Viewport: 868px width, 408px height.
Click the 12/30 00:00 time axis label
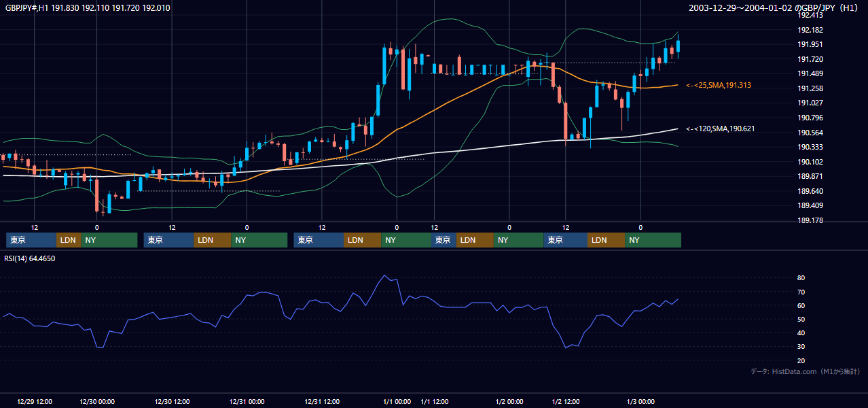pos(97,401)
